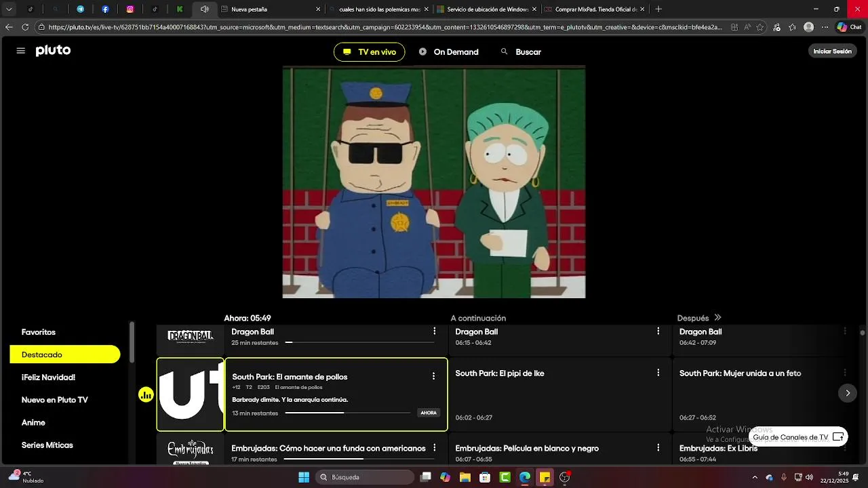This screenshot has height=488, width=868.
Task: Click the South Park channel logo thumbnail
Action: (191, 394)
